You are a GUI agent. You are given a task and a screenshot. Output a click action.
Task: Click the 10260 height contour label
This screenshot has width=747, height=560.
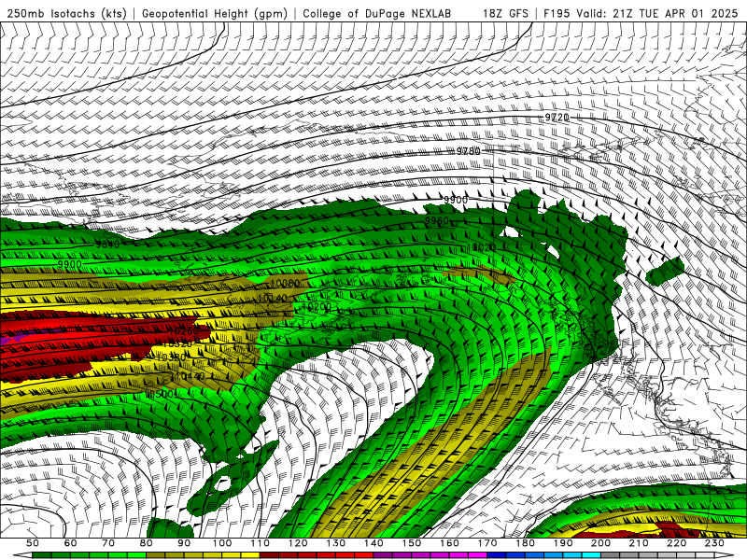pyautogui.click(x=183, y=331)
